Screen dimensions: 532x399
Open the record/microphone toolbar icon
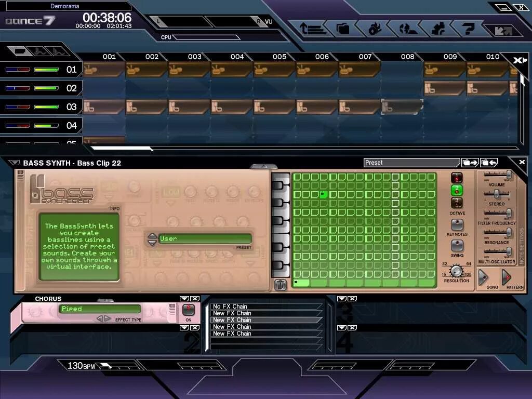407,29
